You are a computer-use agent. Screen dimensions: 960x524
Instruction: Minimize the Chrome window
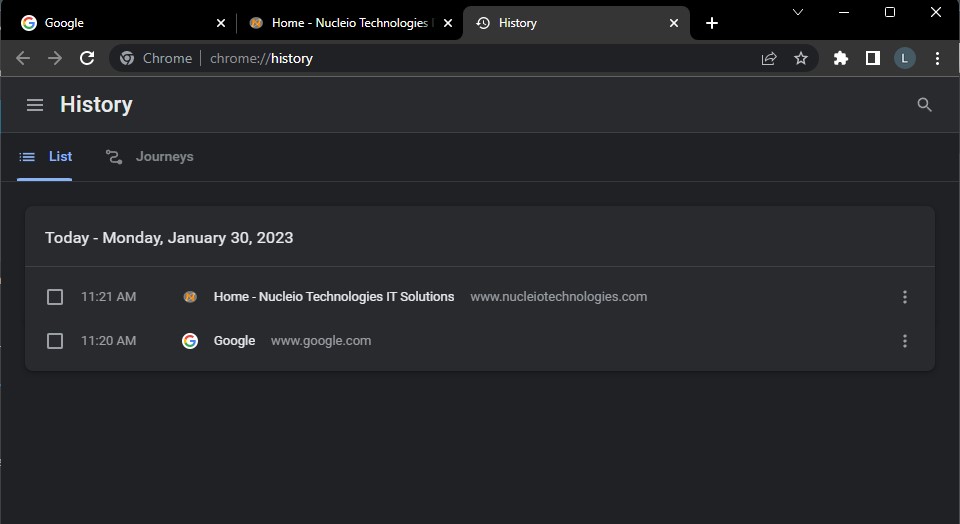coord(844,12)
